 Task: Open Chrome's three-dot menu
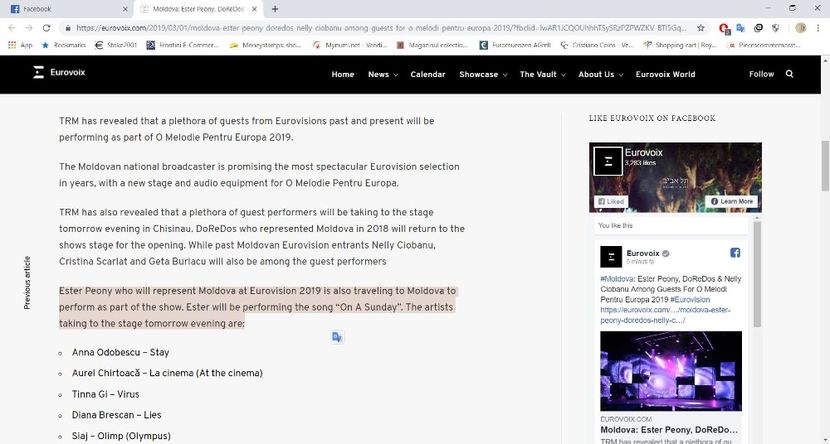coord(817,28)
